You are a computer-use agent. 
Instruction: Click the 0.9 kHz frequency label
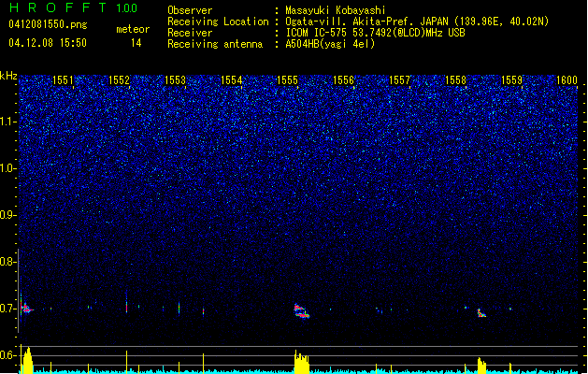7,215
